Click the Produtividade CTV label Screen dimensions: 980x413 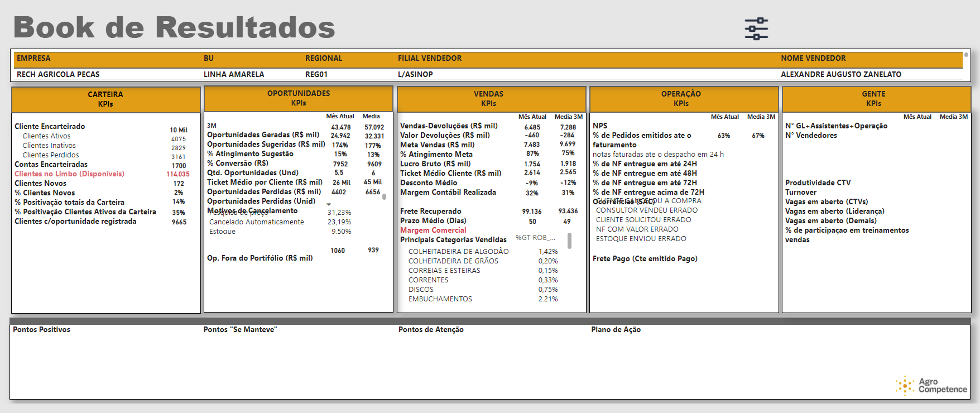tap(818, 183)
